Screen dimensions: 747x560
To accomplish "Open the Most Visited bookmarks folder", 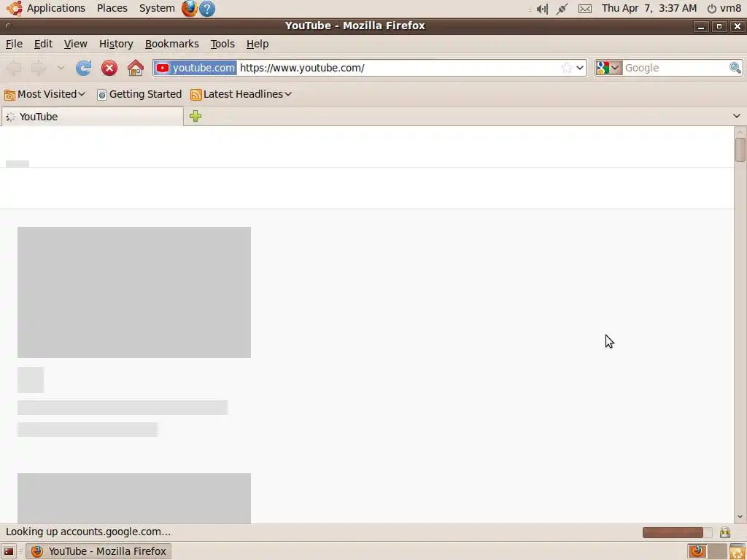I will (x=44, y=94).
